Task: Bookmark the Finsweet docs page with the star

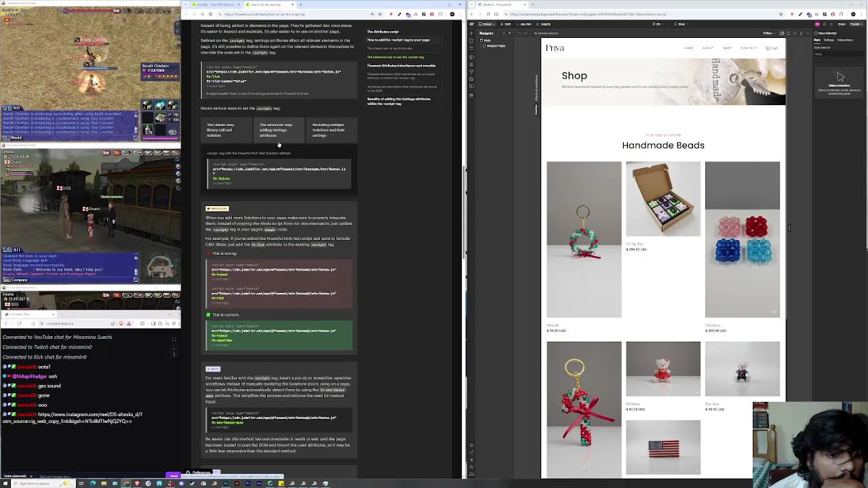Action: pyautogui.click(x=380, y=14)
